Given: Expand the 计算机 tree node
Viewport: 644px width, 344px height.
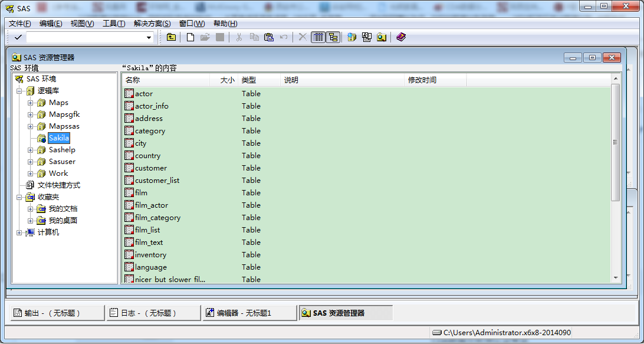Looking at the screenshot, I should (19, 233).
